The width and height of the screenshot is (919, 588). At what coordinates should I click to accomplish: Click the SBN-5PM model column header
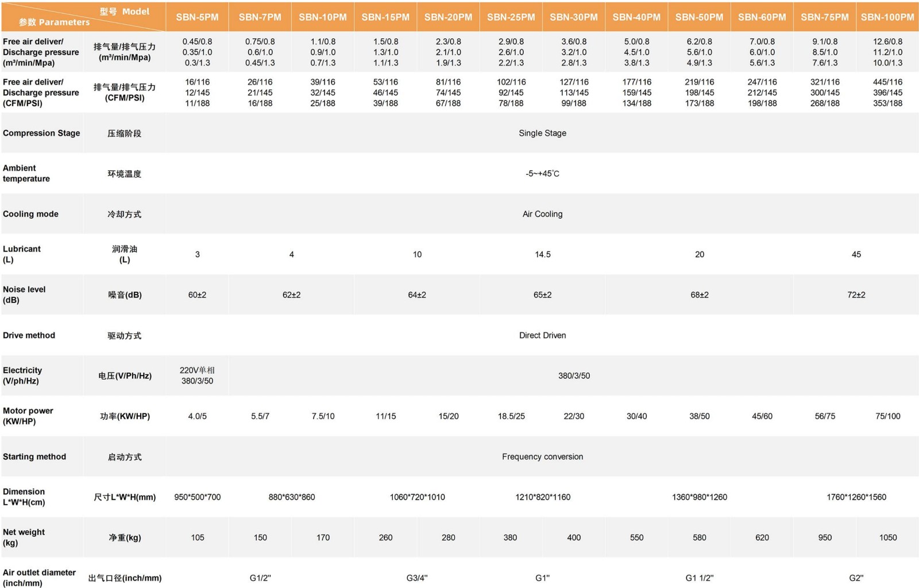coord(197,17)
